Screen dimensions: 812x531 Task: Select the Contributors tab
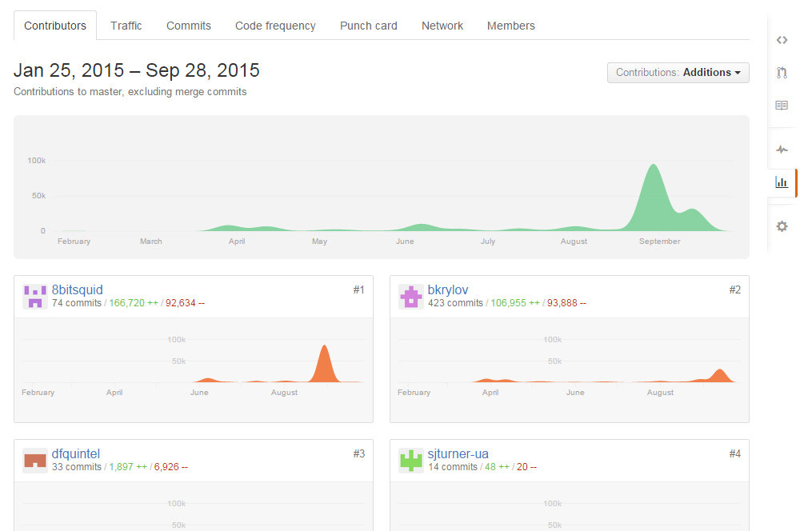(x=55, y=26)
